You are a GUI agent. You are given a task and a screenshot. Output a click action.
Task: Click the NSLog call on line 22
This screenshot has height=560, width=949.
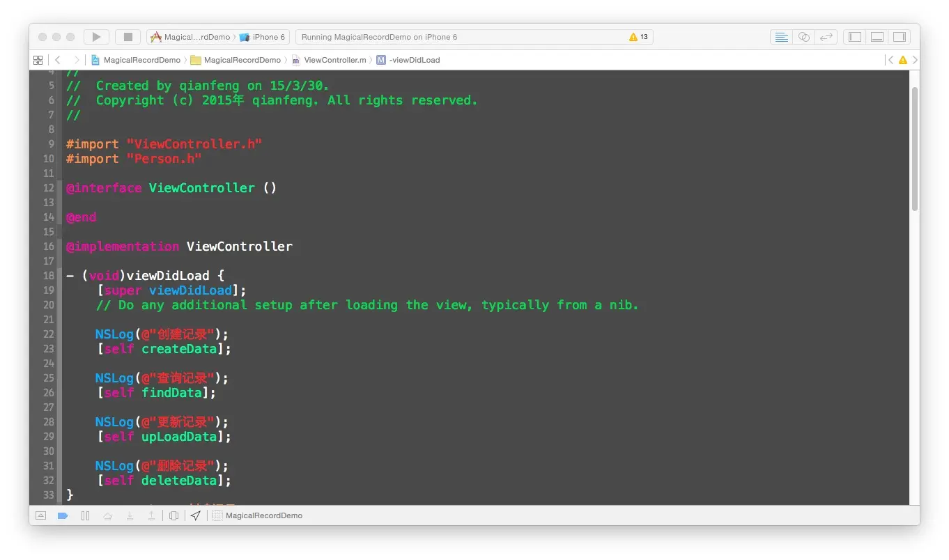(x=114, y=334)
